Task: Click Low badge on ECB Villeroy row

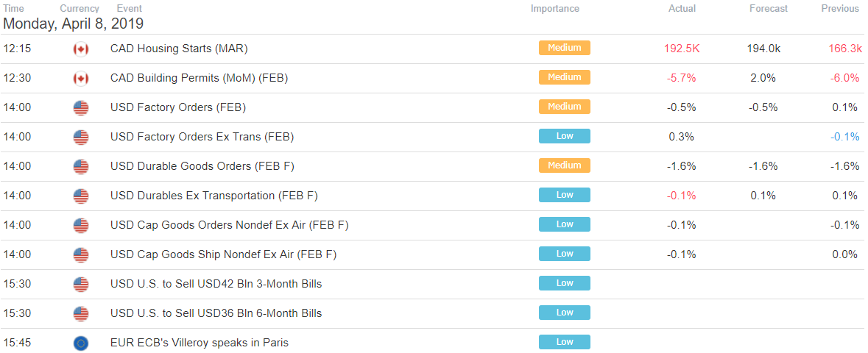Action: click(x=564, y=342)
